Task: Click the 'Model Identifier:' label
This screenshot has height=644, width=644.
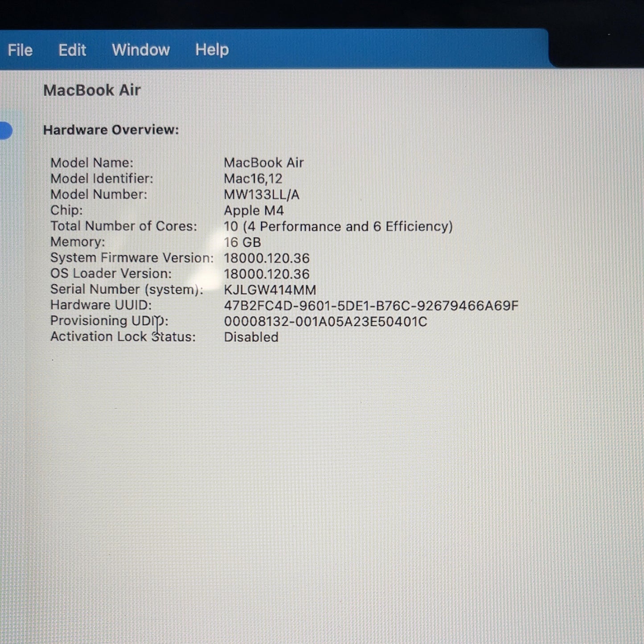Action: coord(102,178)
